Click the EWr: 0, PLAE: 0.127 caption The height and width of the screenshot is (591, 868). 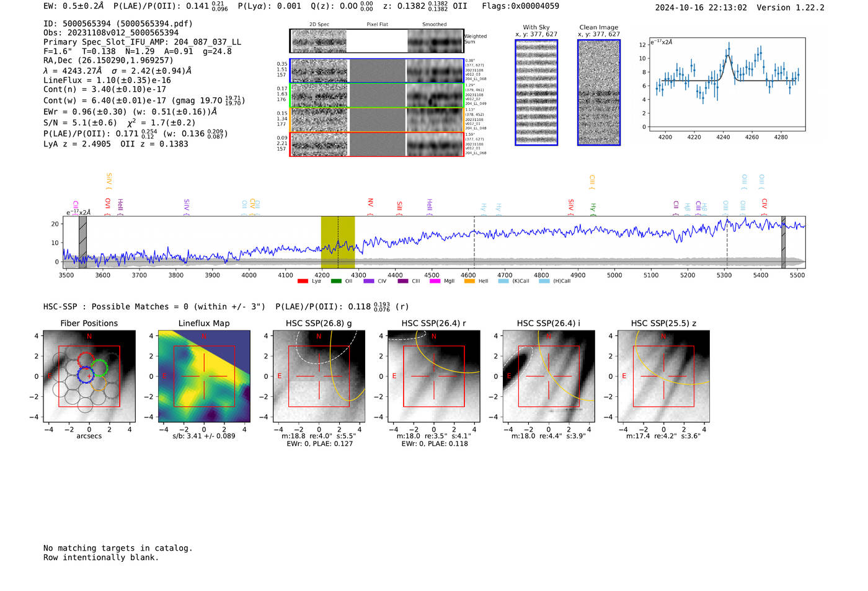pos(319,444)
